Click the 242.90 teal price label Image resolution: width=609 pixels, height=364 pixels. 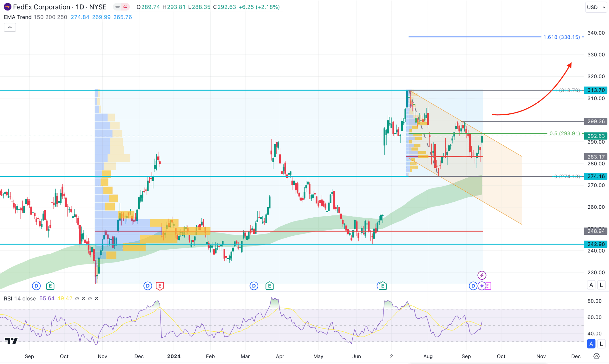pos(596,244)
